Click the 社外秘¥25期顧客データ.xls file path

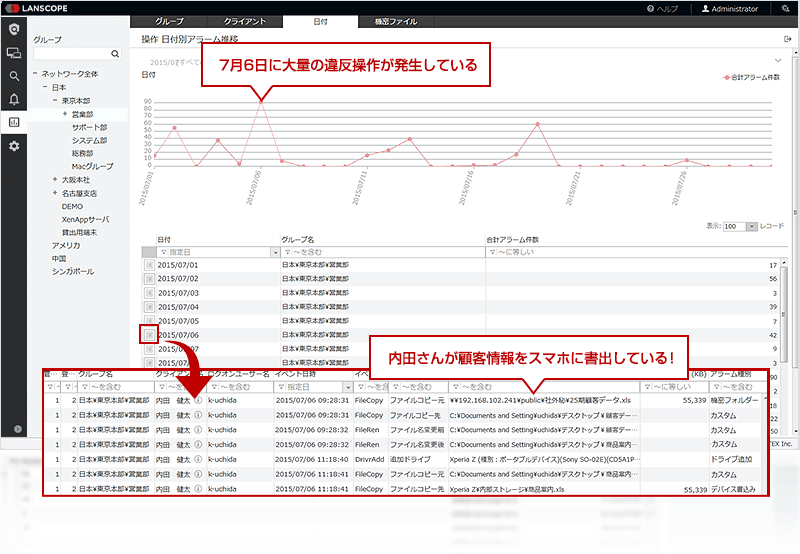[540, 400]
